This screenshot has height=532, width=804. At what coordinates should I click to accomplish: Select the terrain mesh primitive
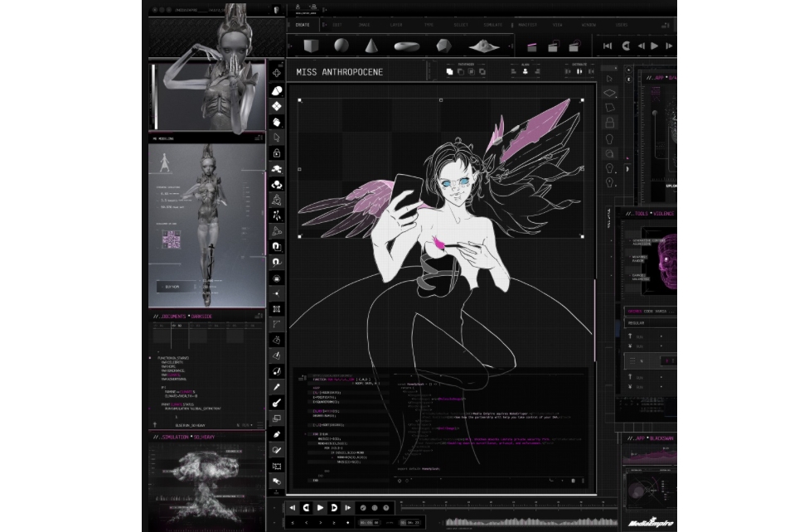(484, 46)
